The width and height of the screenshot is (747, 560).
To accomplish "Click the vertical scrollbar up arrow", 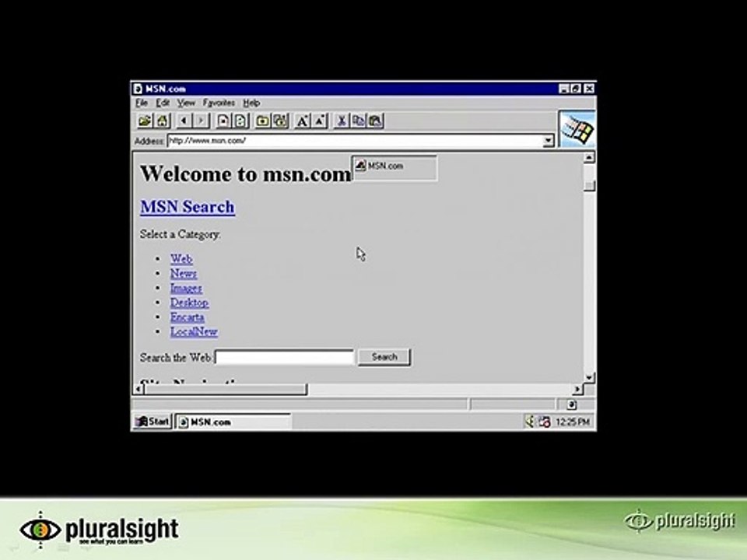I will (589, 158).
